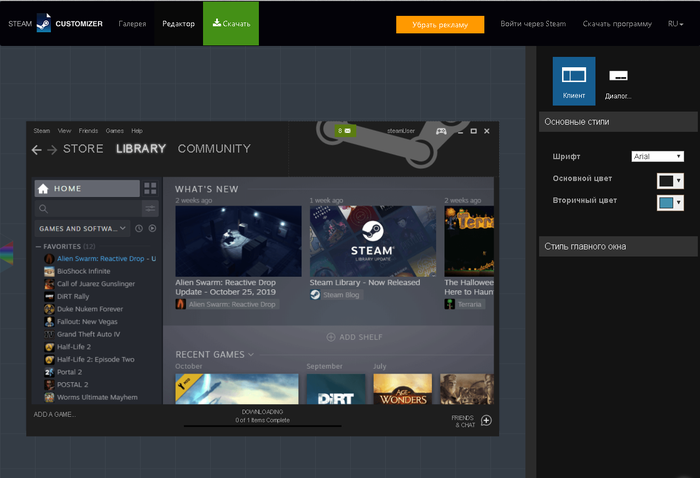Viewport: 700px width, 478px height.
Task: Go to the STORE section in preview
Action: pyautogui.click(x=83, y=149)
